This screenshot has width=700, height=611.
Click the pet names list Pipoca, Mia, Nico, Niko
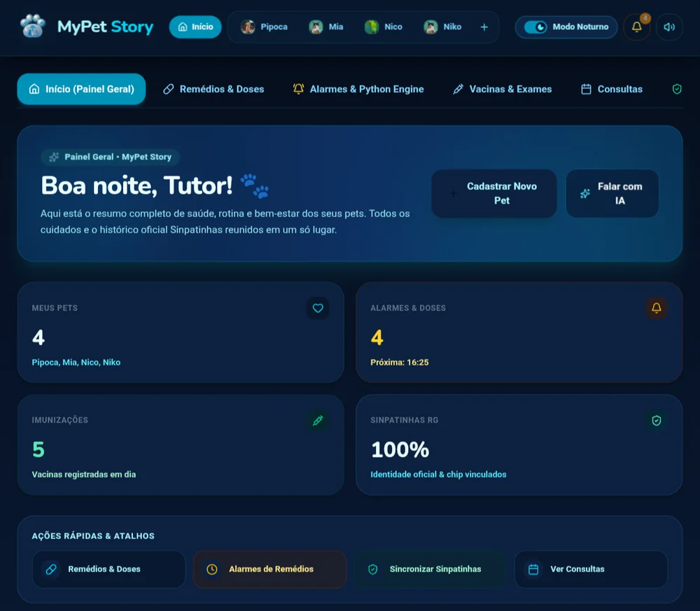76,363
